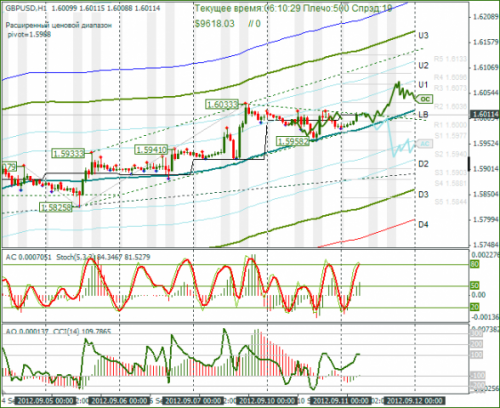Image resolution: width=500 pixels, height=408 pixels.
Task: Click the D3 channel label
Action: coord(423,194)
